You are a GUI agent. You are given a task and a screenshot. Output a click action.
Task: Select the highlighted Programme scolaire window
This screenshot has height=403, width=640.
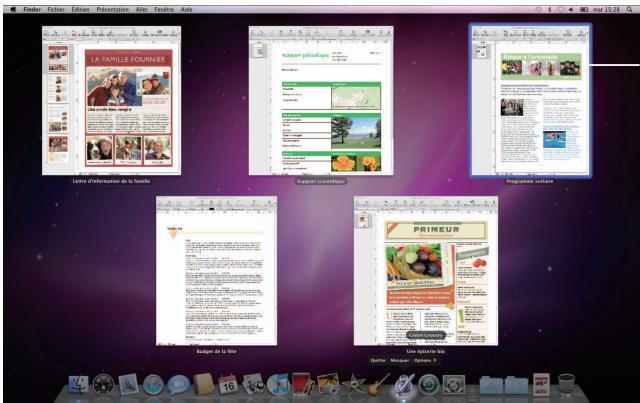pyautogui.click(x=530, y=100)
